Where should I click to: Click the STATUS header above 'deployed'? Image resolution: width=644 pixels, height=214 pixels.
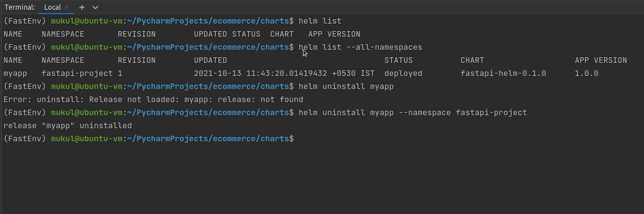pyautogui.click(x=398, y=60)
